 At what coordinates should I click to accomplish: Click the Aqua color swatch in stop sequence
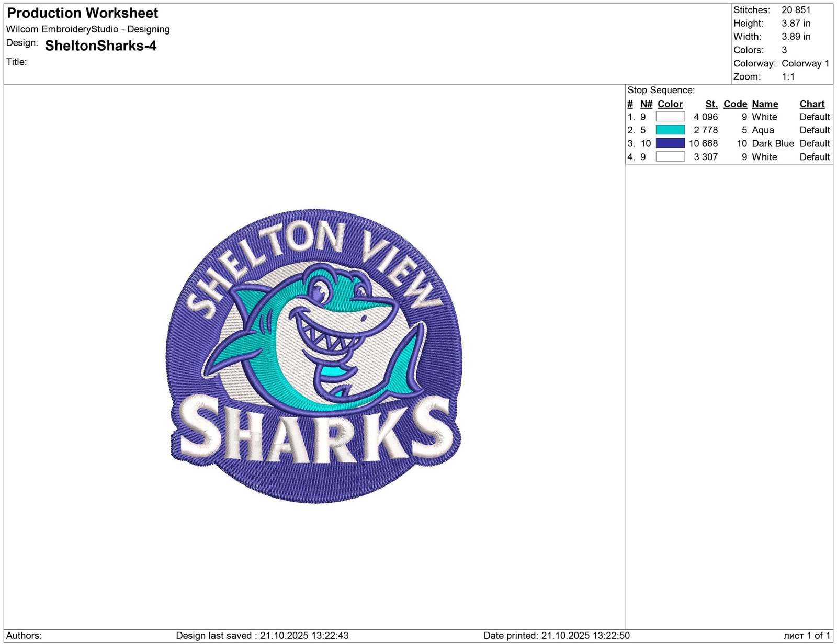(x=670, y=130)
